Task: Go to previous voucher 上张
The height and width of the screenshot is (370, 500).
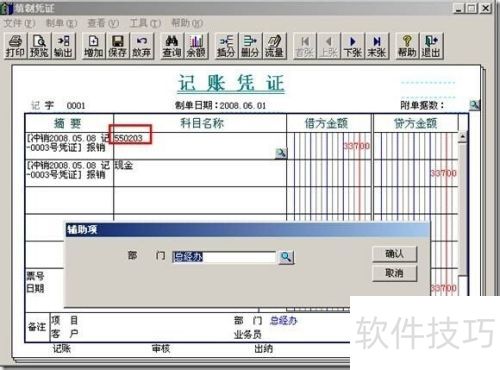Action: (329, 46)
